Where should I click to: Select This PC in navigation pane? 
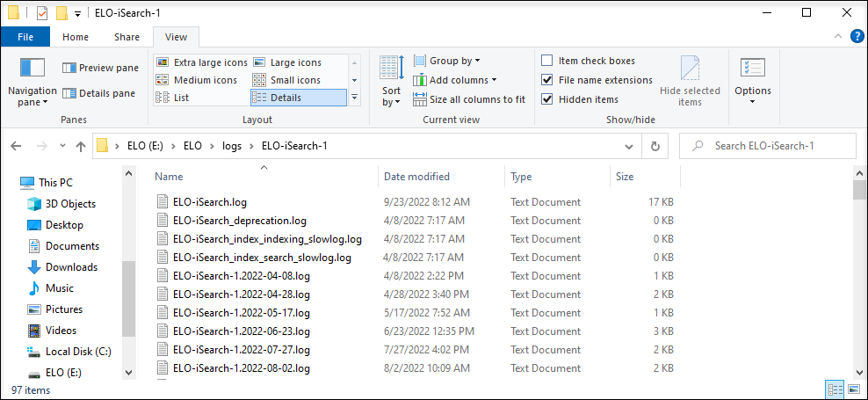[x=47, y=182]
